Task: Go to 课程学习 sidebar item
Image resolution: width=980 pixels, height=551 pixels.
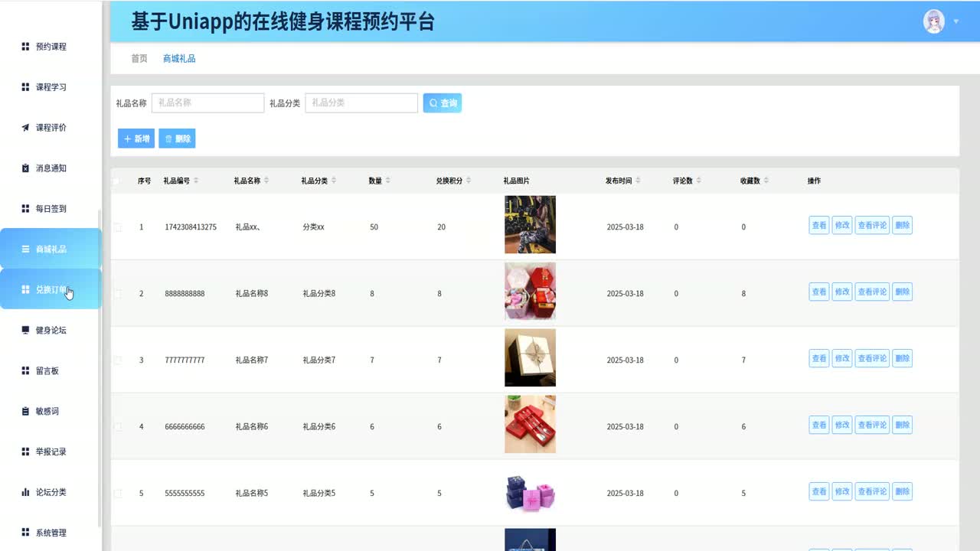Action: pos(51,87)
